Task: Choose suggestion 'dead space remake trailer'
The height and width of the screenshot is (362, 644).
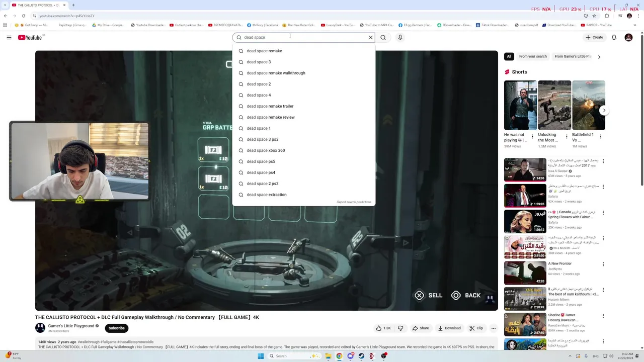Action: pyautogui.click(x=304, y=106)
